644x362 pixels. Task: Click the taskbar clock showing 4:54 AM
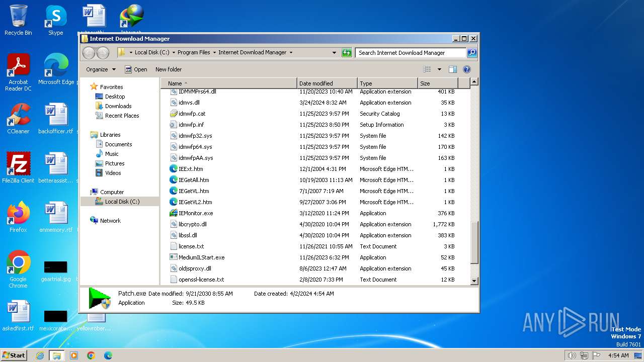(x=618, y=355)
